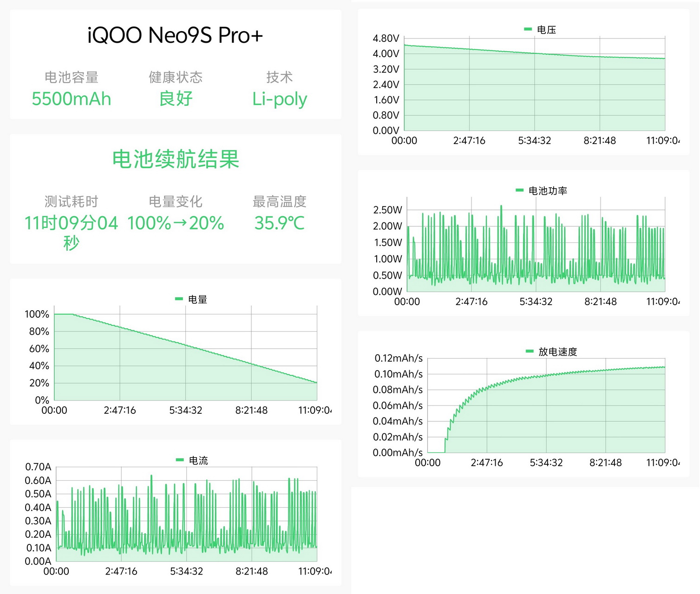This screenshot has width=700, height=594.
Task: Click the 0.80V axis label on 电压 chart
Action: click(386, 115)
